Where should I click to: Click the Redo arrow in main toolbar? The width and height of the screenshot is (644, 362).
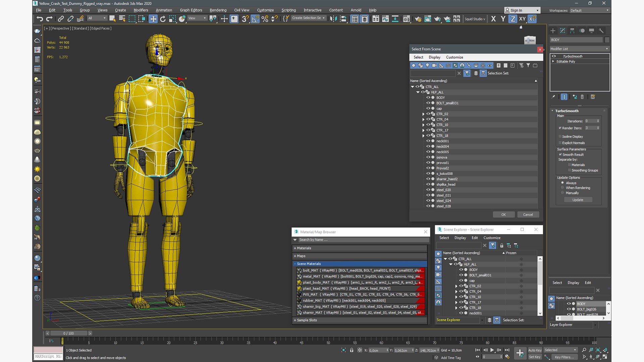click(49, 19)
